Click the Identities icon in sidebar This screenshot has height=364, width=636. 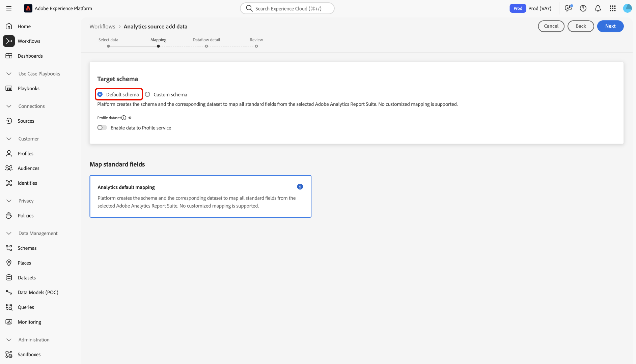click(x=9, y=183)
